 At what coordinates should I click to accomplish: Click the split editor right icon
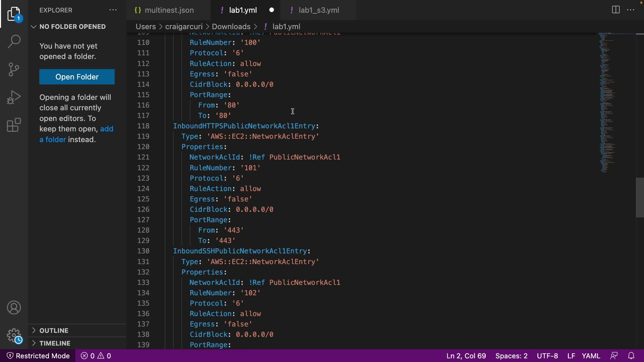tap(615, 10)
